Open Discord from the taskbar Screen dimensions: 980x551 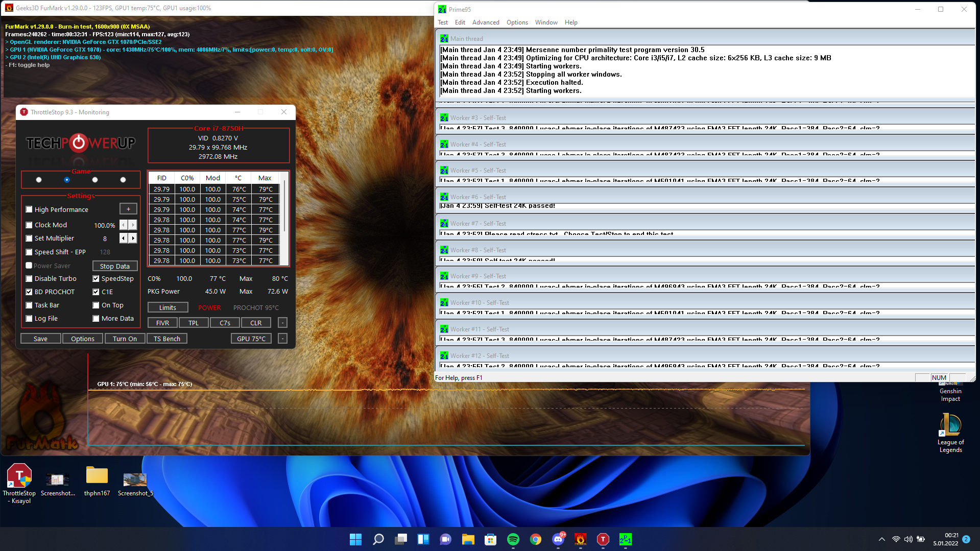pos(558,539)
